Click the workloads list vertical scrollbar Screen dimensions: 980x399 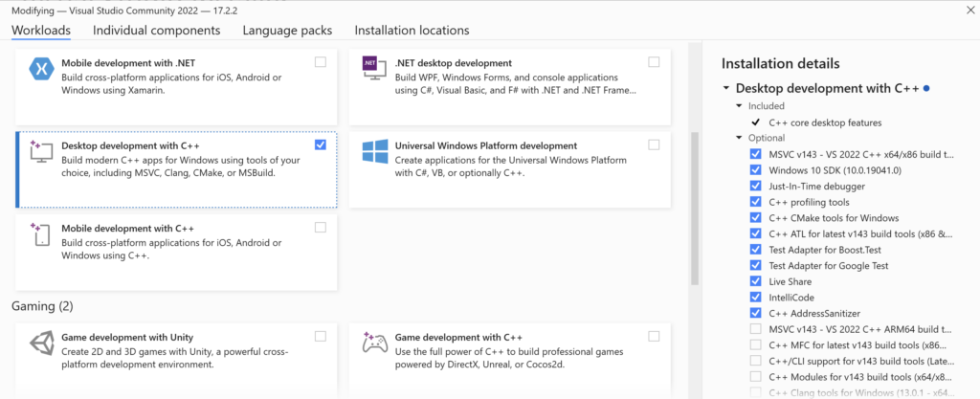pos(695,210)
